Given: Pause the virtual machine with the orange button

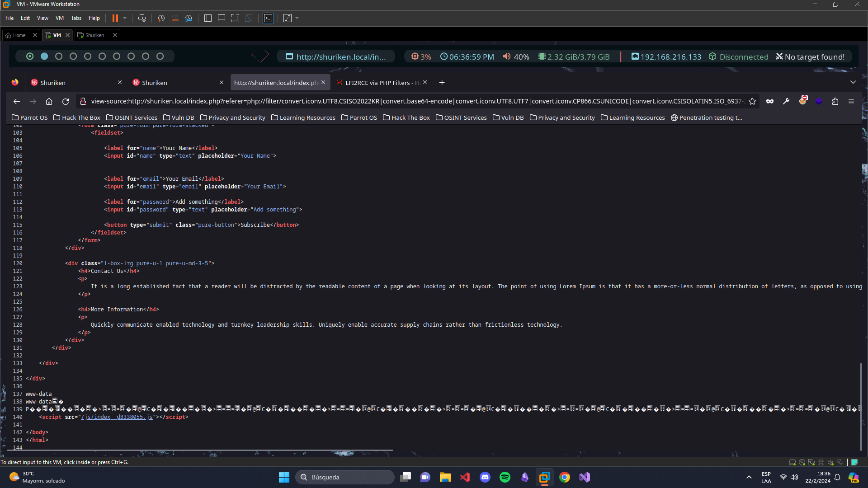Looking at the screenshot, I should pyautogui.click(x=115, y=18).
